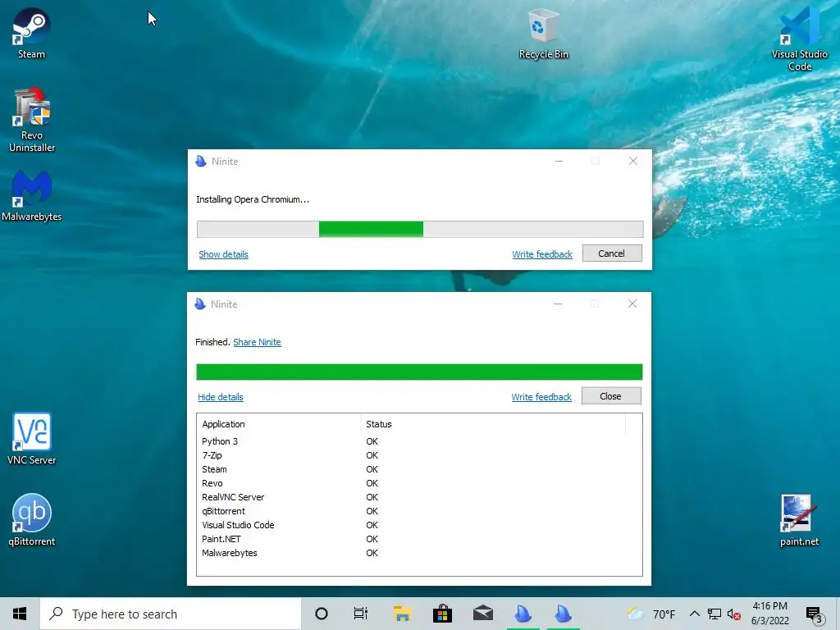The image size is (840, 630).
Task: Open Microsoft Store on the taskbar
Action: pyautogui.click(x=442, y=614)
